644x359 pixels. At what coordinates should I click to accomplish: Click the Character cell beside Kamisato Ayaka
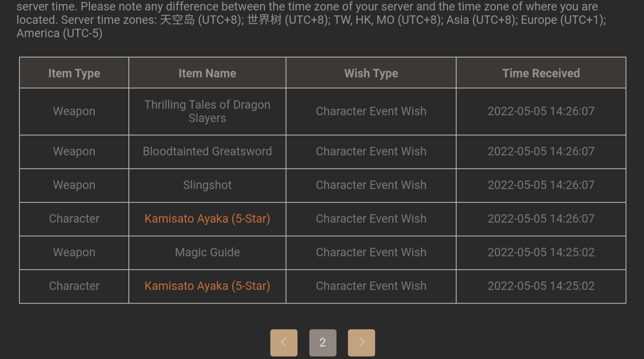(x=74, y=218)
